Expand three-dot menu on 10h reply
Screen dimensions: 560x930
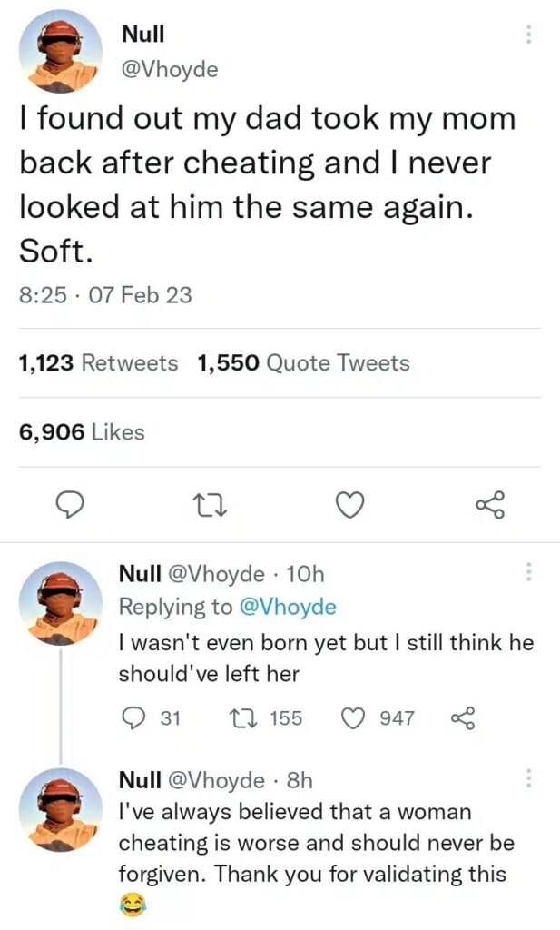click(x=529, y=573)
